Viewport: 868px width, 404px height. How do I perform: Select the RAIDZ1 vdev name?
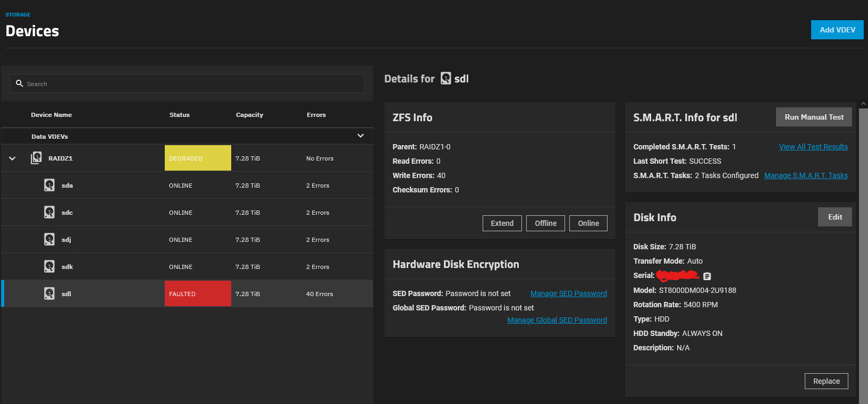[x=61, y=158]
